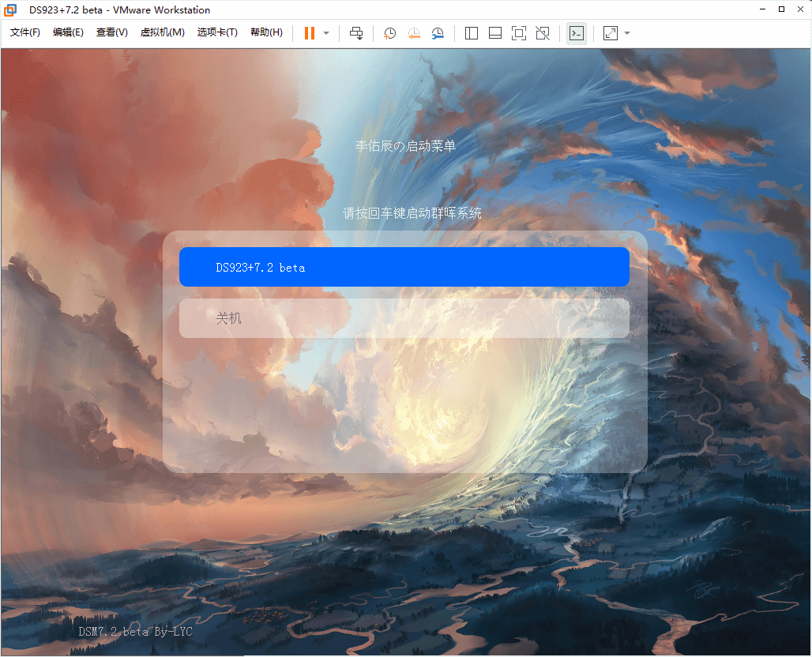
Task: Toggle the console view icon
Action: tap(577, 33)
